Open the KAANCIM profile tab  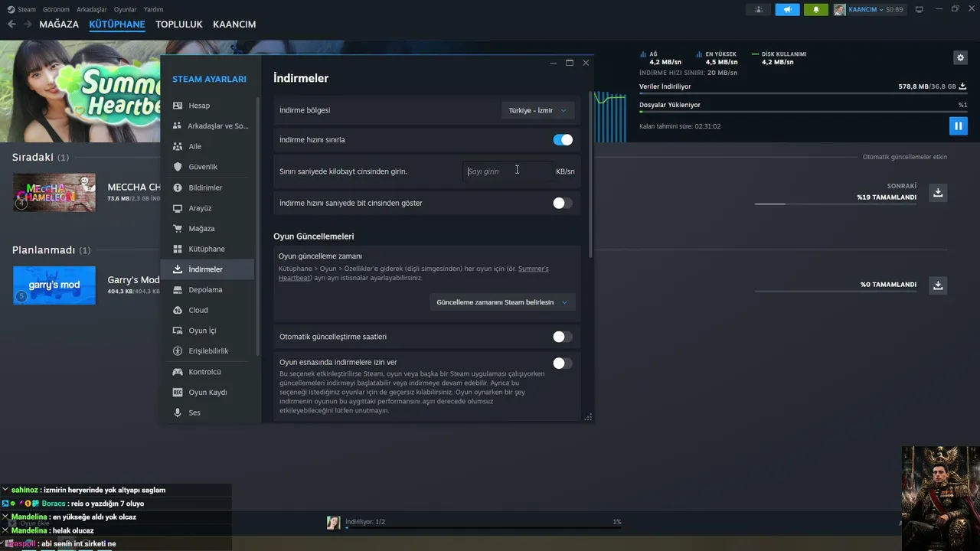pyautogui.click(x=234, y=24)
